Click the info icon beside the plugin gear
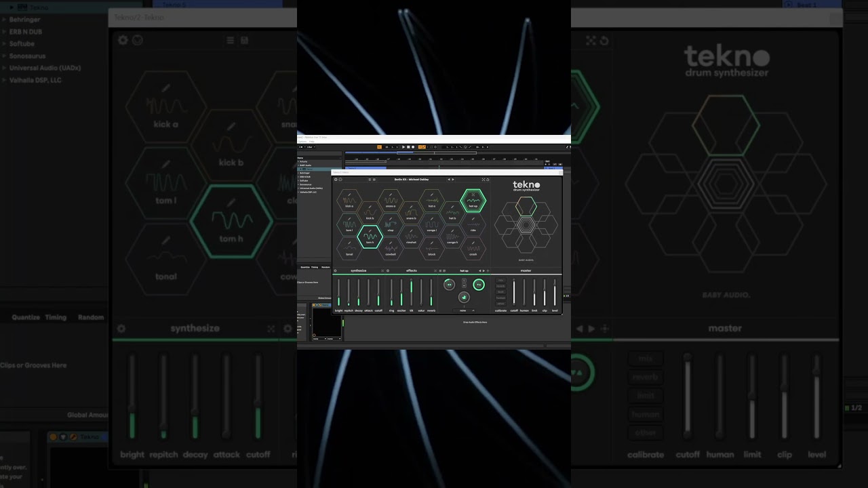The width and height of the screenshot is (868, 488). pos(340,180)
